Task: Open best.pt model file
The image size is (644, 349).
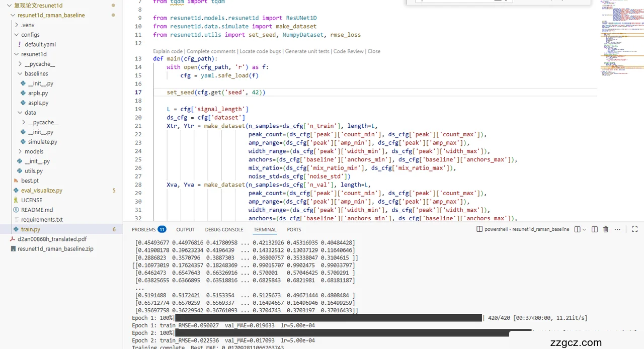Action: (30, 181)
